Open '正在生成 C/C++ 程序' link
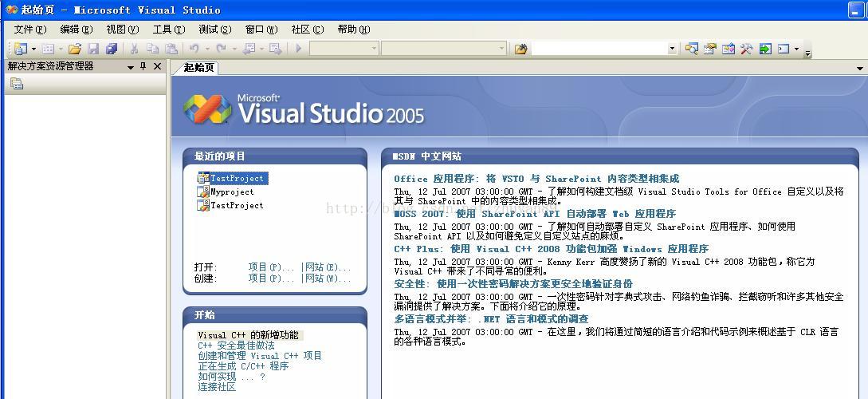Viewport: 868px width, 399px height. [243, 366]
